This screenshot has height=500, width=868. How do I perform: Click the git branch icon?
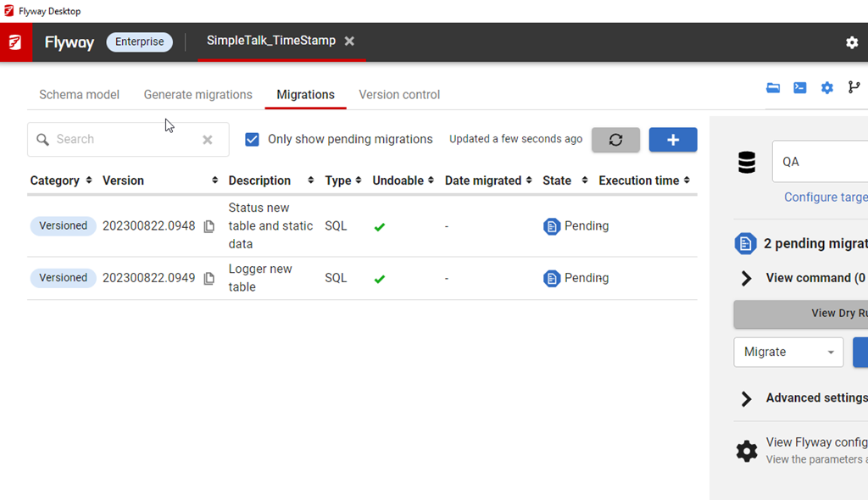pos(854,88)
